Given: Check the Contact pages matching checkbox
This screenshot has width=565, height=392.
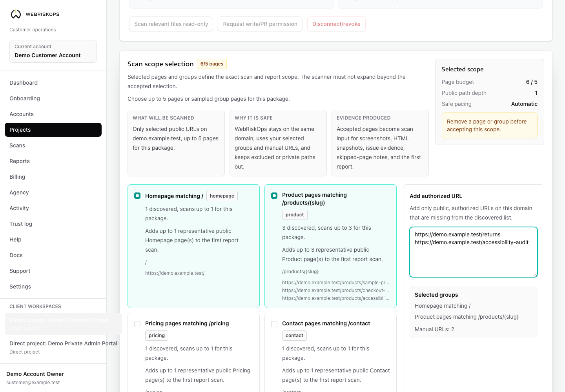Looking at the screenshot, I should [274, 324].
